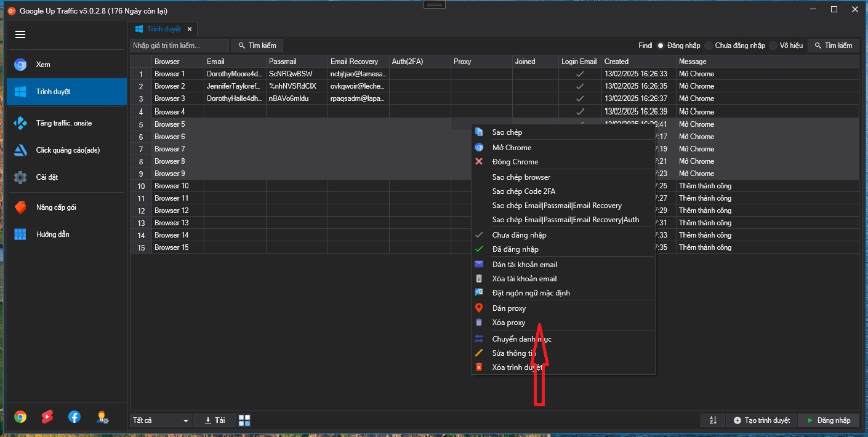This screenshot has width=868, height=437.
Task: Choose Dán proxy from the context menu
Action: [508, 308]
